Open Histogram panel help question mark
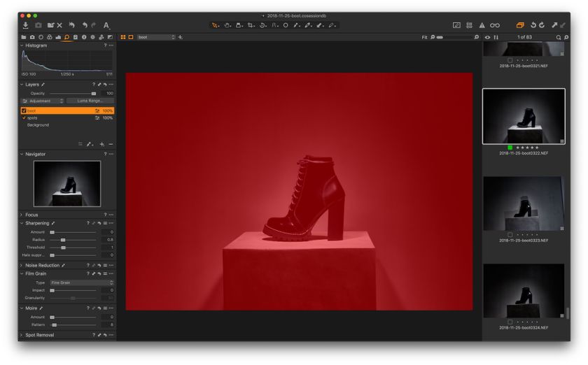Image resolution: width=588 pixels, height=365 pixels. 105,45
